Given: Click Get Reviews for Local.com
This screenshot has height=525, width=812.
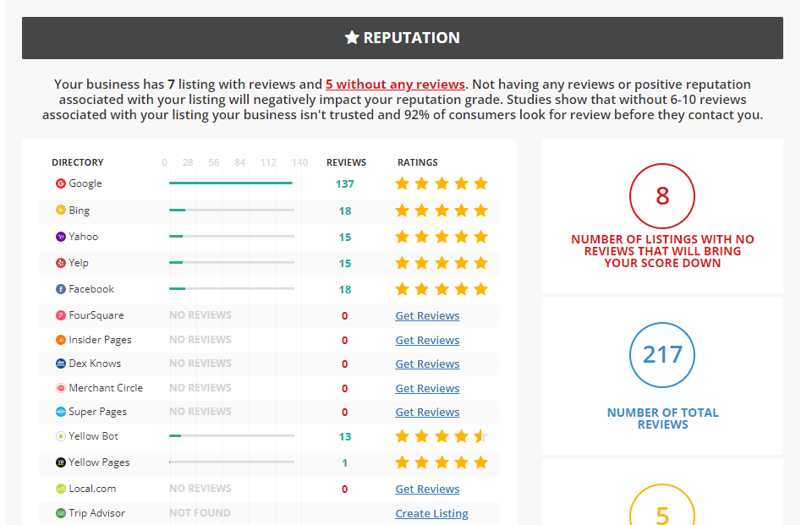Looking at the screenshot, I should pyautogui.click(x=427, y=489).
